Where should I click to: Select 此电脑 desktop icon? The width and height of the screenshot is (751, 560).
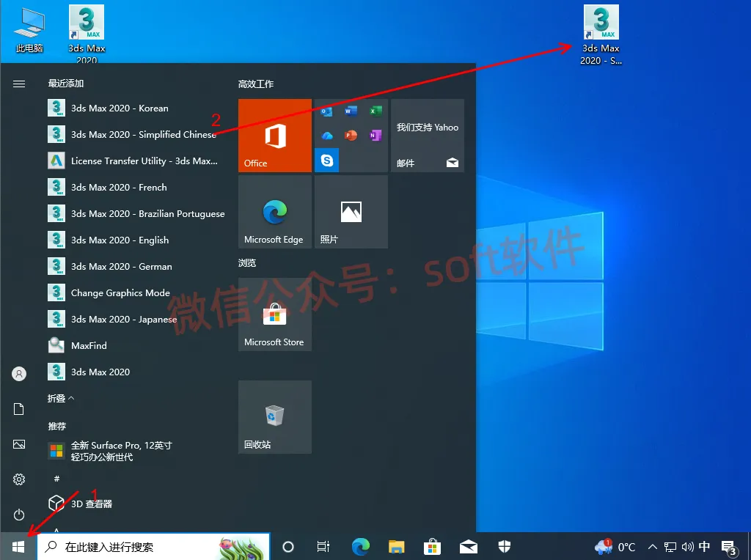29,29
